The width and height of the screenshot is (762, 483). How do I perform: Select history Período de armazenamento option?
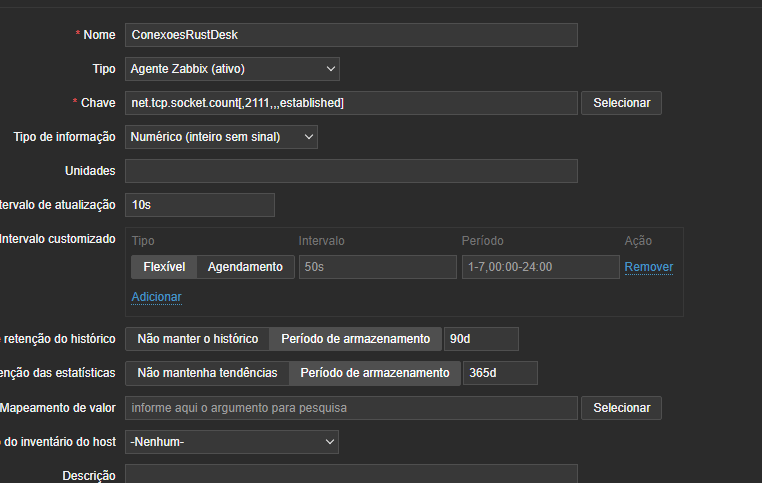click(355, 339)
